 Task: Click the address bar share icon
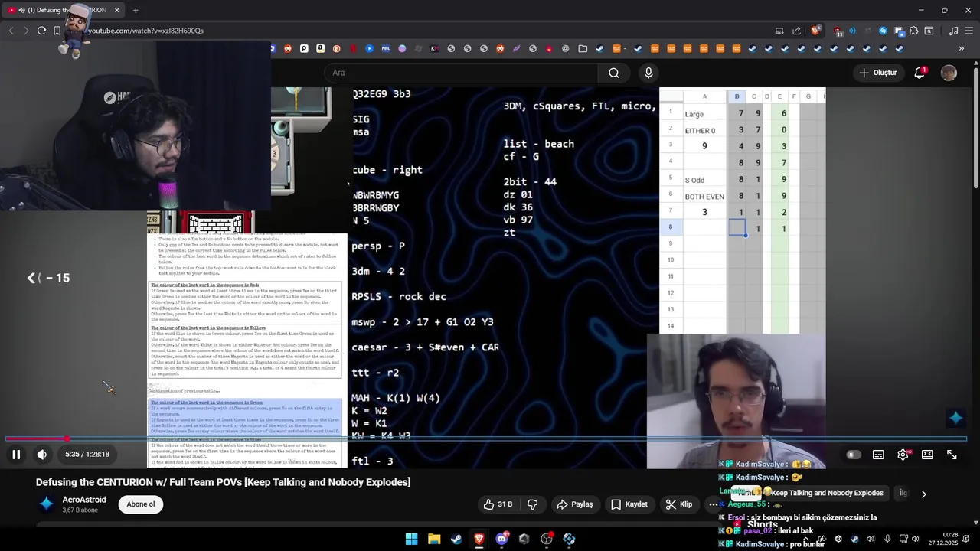click(797, 31)
